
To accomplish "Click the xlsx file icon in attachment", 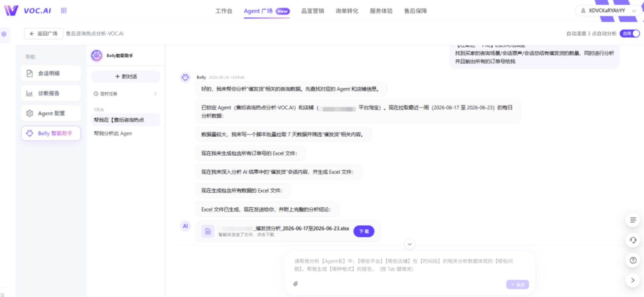I will (x=208, y=231).
